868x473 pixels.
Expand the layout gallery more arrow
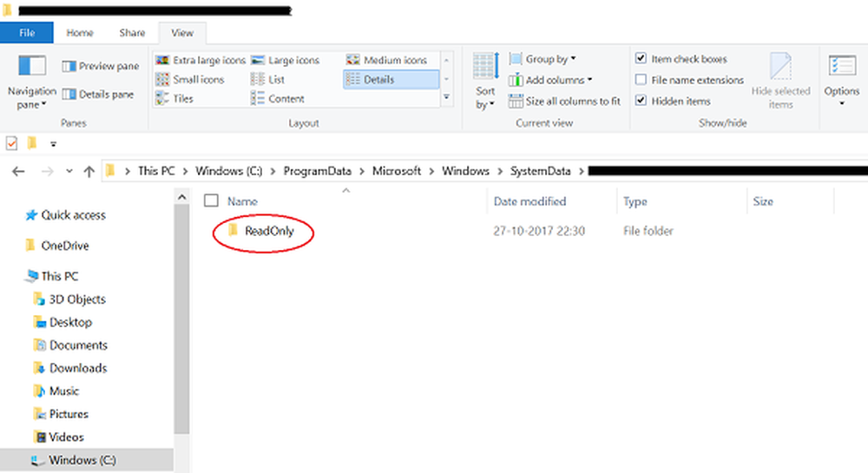446,97
